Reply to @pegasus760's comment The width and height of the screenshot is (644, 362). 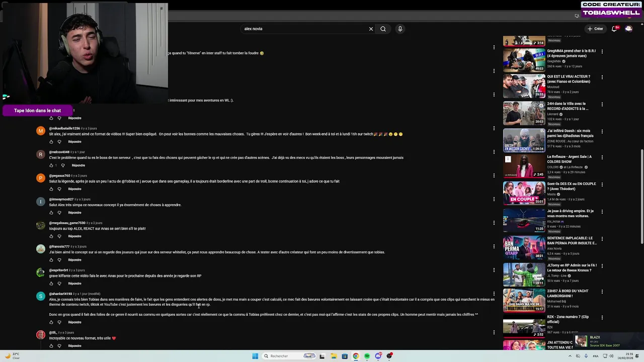[x=74, y=189]
